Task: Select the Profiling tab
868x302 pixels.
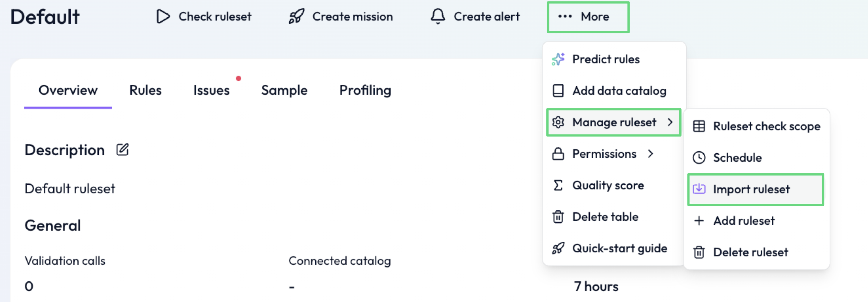Action: 365,90
